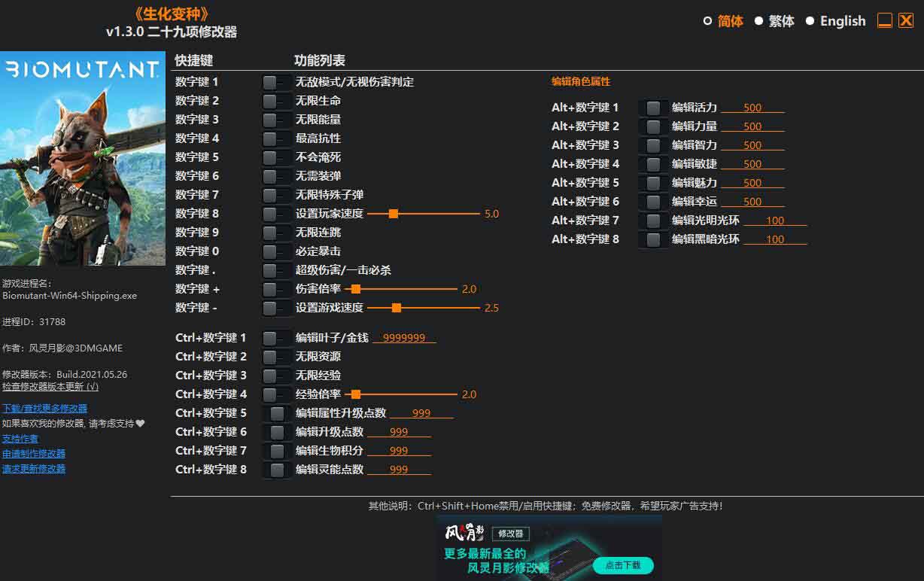This screenshot has width=924, height=581.
Task: Click 编辑光明光环 apply button
Action: coord(653,221)
